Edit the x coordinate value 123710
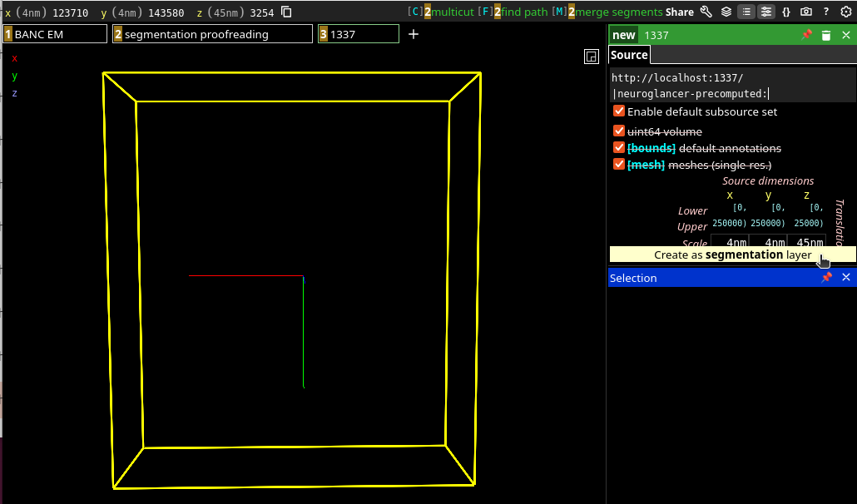 click(x=70, y=12)
